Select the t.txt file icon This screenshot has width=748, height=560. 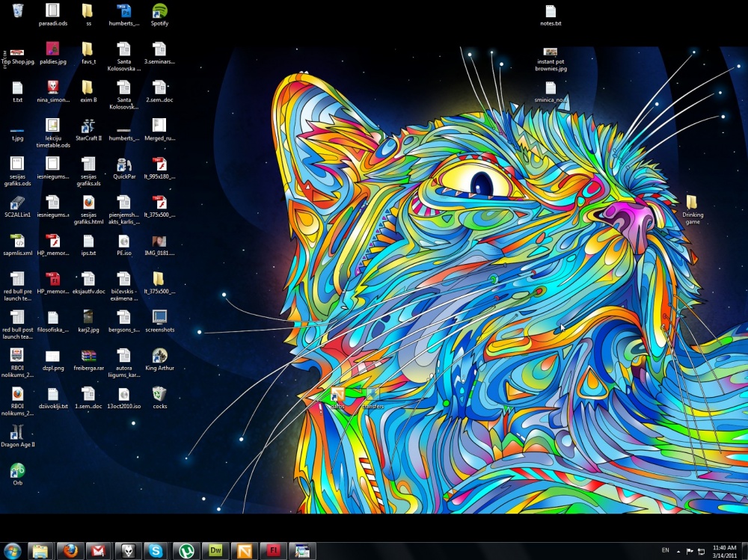click(x=17, y=87)
